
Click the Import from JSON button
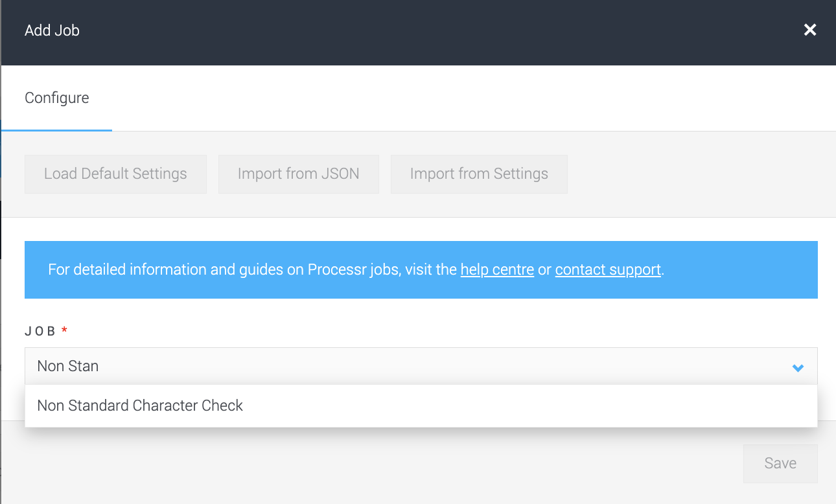(x=299, y=174)
